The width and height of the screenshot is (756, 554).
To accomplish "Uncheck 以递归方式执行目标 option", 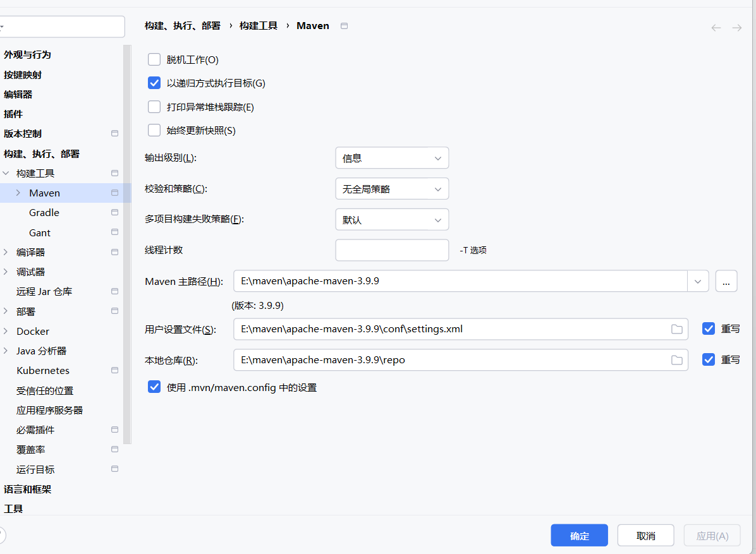I will click(x=154, y=83).
